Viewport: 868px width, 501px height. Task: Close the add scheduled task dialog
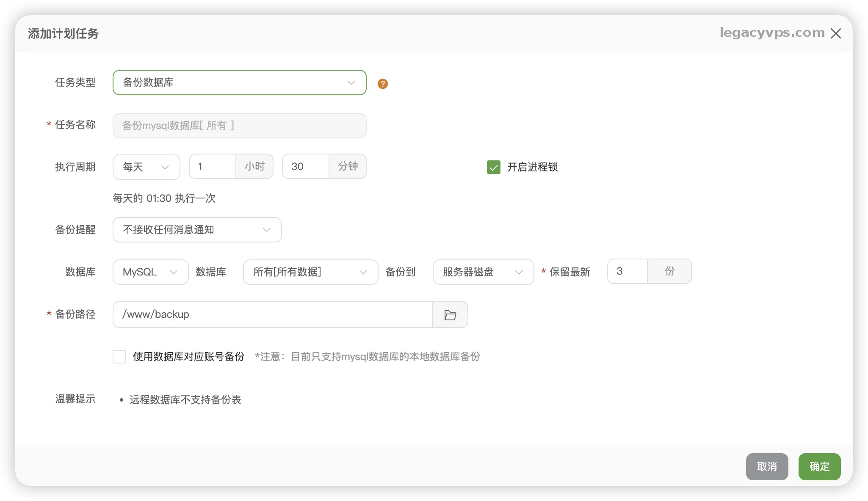click(835, 33)
